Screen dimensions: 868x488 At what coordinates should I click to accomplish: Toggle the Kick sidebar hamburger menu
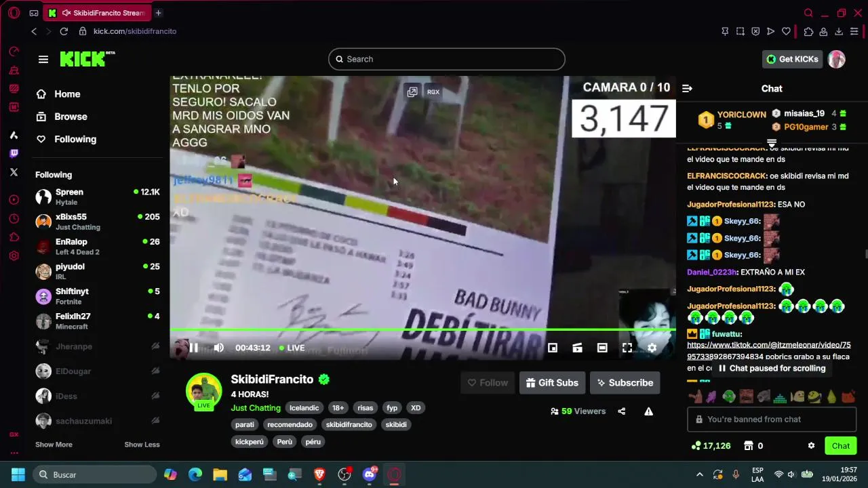tap(43, 59)
